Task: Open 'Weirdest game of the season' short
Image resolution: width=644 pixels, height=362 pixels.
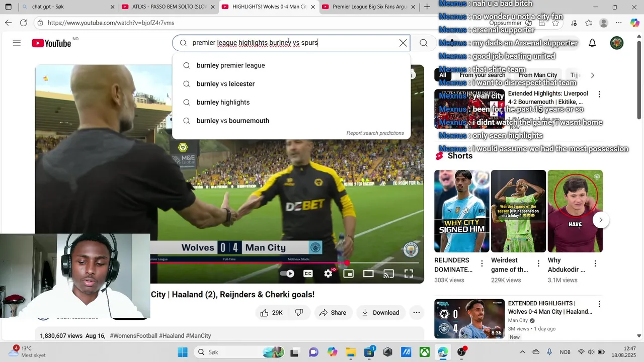Action: tap(518, 211)
